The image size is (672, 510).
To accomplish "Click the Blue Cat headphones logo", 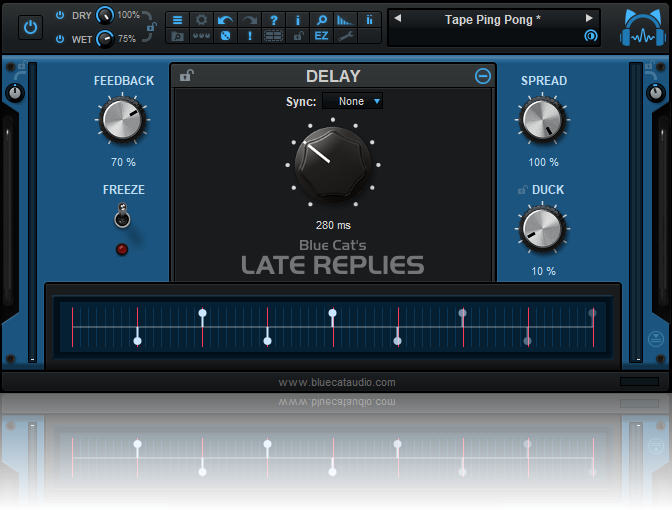I will click(x=643, y=27).
